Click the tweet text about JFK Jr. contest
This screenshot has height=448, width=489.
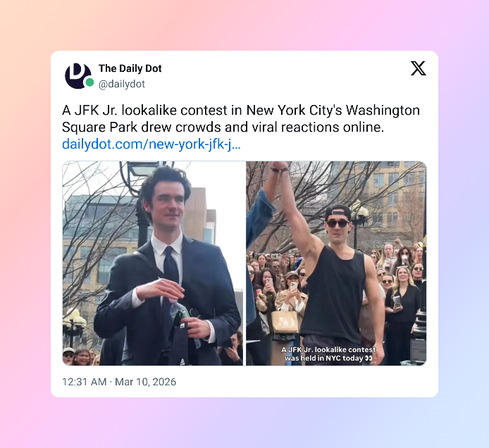click(x=241, y=118)
